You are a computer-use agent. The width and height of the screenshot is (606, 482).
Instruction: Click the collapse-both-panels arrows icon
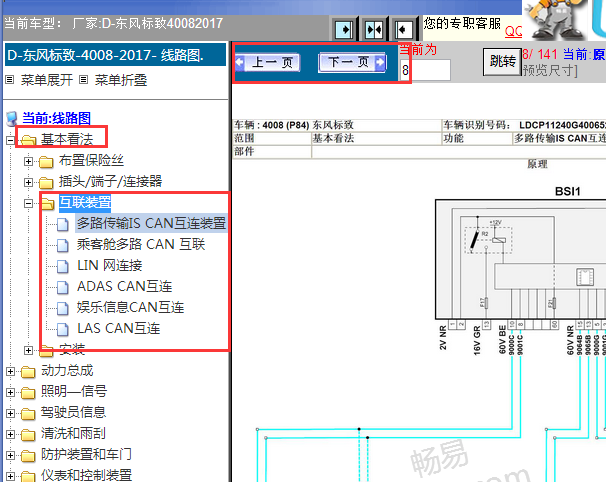pos(374,29)
